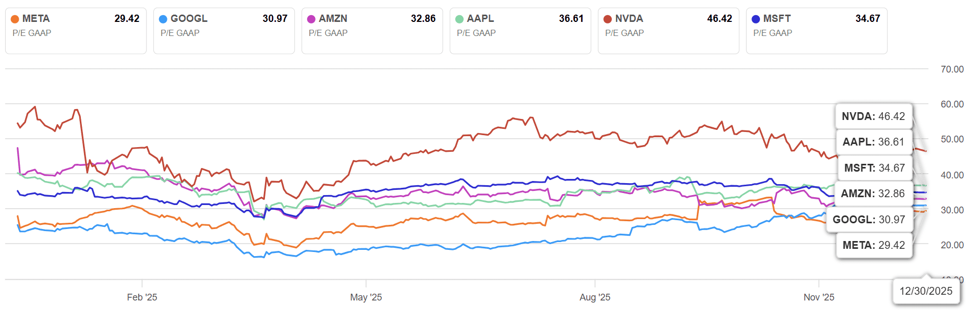The width and height of the screenshot is (980, 313).
Task: Select the AMZN ticker label
Action: pos(333,19)
